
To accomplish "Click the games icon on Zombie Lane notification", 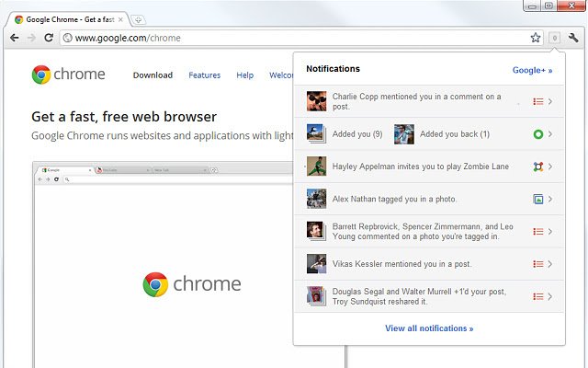I will point(538,167).
